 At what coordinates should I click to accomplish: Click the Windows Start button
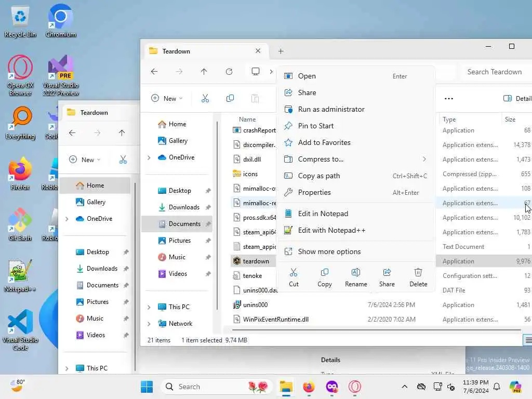coord(147,387)
